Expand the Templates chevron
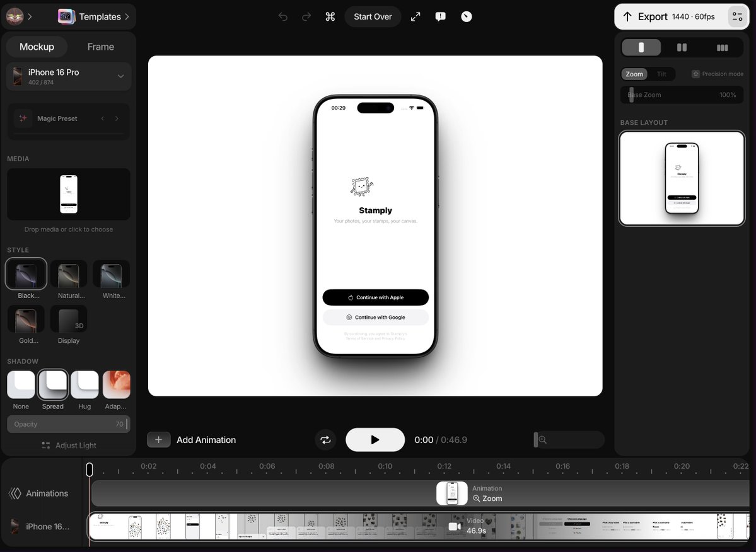756x552 pixels. [127, 16]
